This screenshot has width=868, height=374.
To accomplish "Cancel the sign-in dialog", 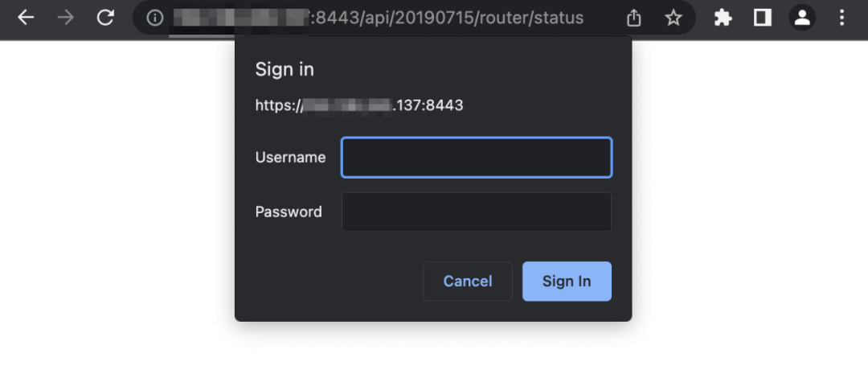I will coord(468,282).
